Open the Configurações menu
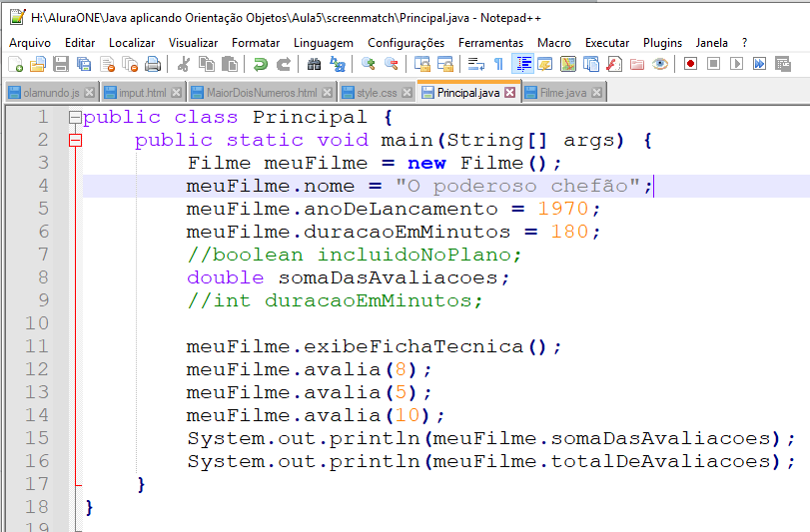Viewport: 810px width, 532px height. pyautogui.click(x=406, y=43)
